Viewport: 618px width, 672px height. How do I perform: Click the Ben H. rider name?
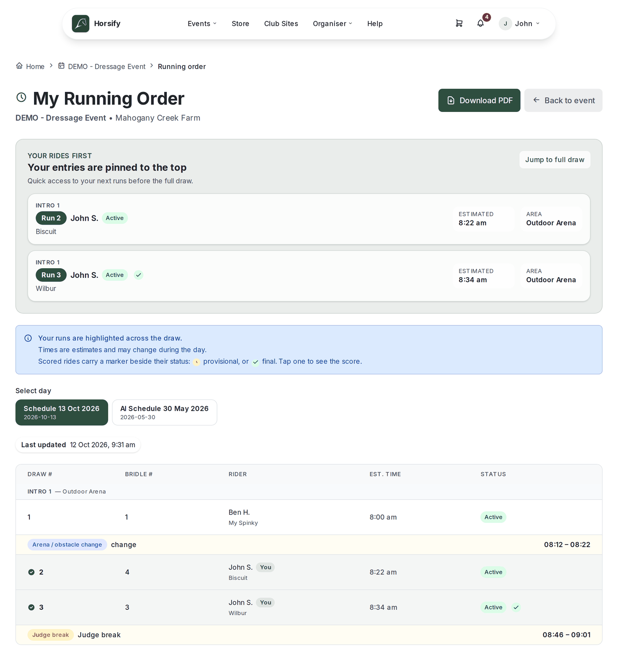tap(239, 512)
